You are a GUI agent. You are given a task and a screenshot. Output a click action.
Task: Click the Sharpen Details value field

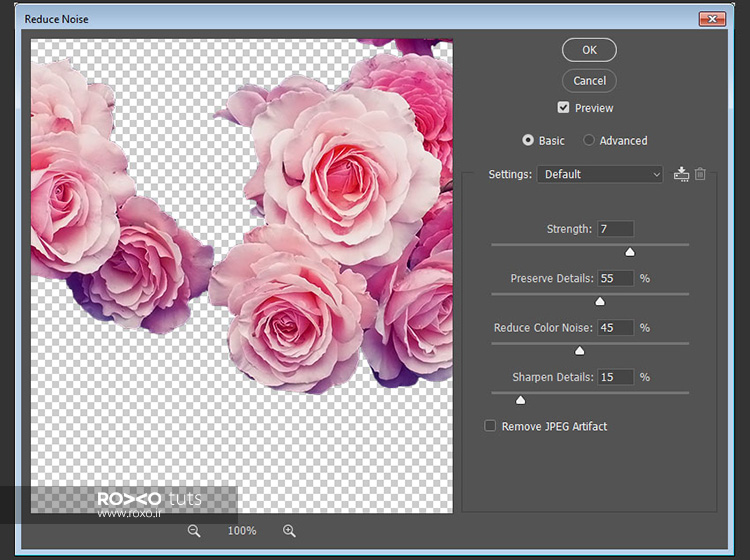pyautogui.click(x=616, y=377)
